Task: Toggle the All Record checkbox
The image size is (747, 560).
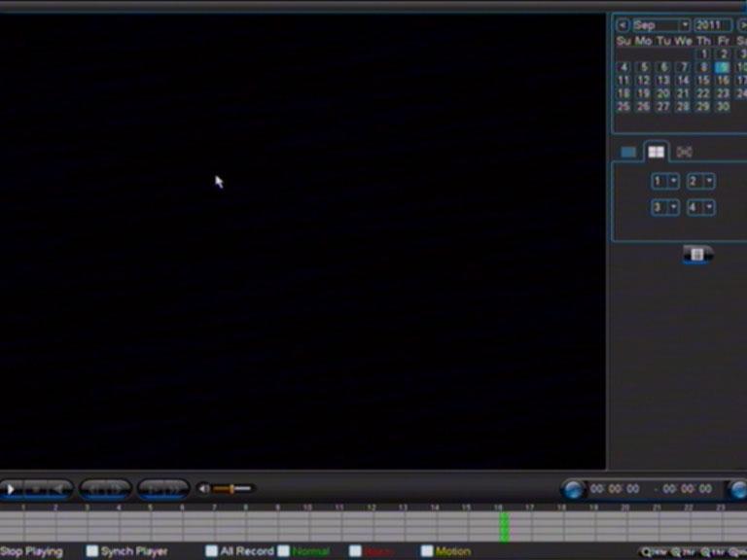Action: point(211,551)
